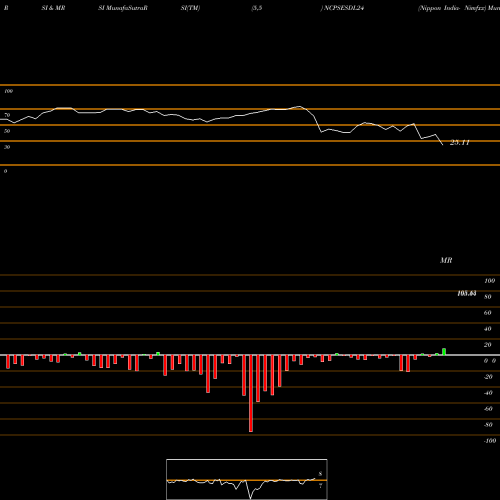Click the tallest red MR histogram bar

click(251, 393)
